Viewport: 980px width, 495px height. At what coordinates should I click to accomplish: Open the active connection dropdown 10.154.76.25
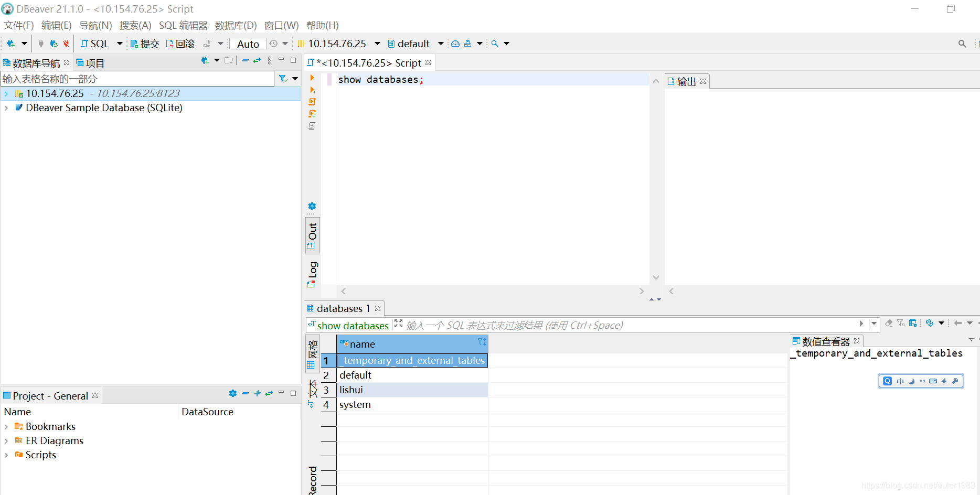pos(339,44)
